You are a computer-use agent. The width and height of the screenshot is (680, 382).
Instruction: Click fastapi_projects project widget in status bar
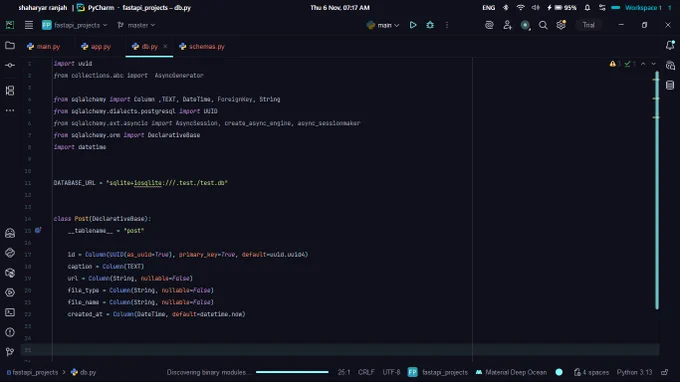[438, 372]
